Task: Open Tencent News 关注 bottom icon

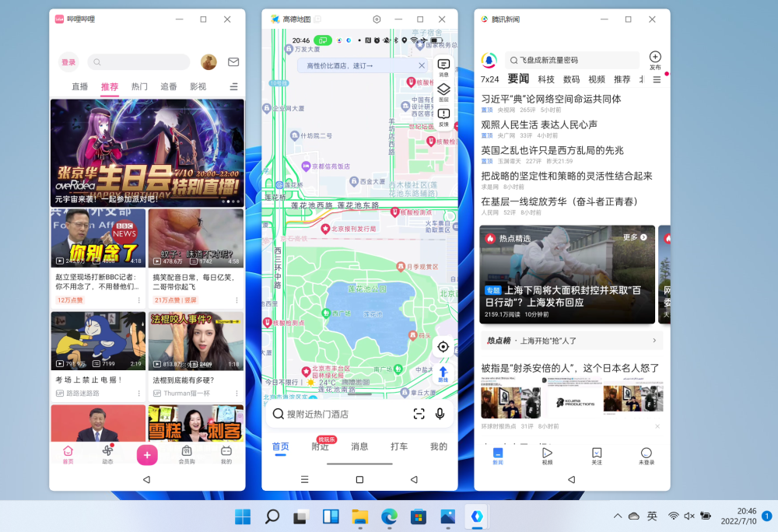Action: (x=597, y=456)
